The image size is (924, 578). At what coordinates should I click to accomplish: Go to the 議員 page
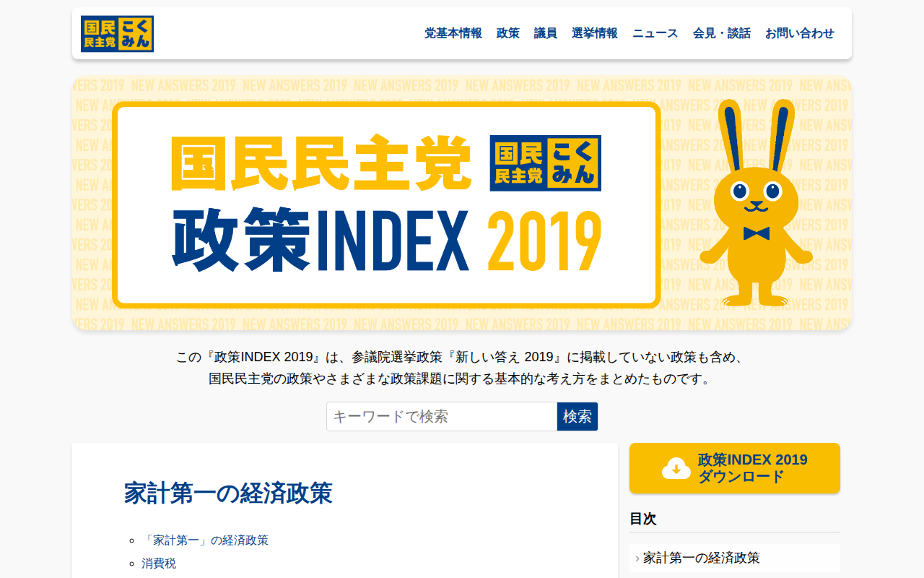tap(545, 33)
